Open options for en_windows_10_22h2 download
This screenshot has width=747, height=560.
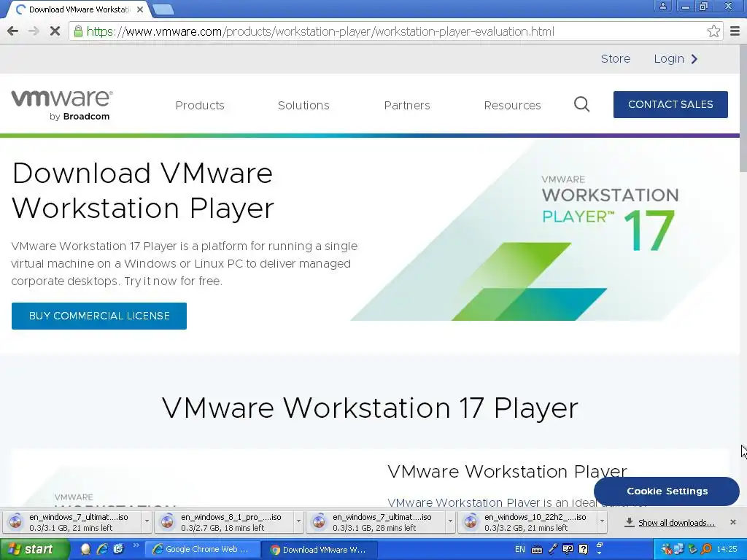click(x=602, y=522)
